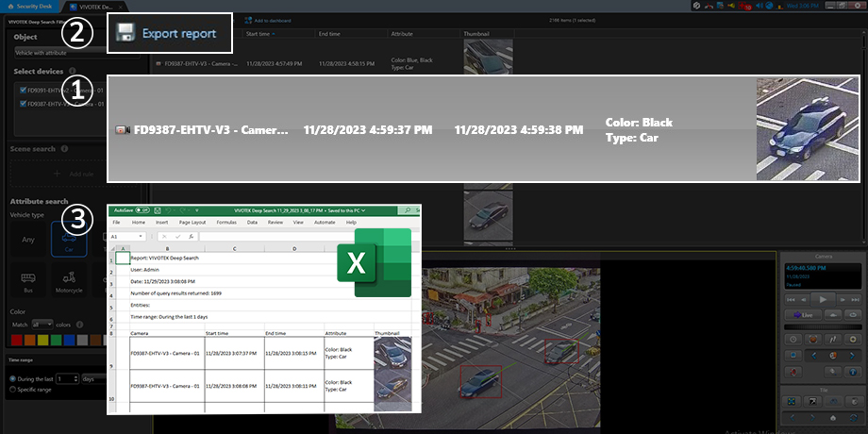
Task: Click the formula bar enter checkmark icon
Action: [x=177, y=237]
